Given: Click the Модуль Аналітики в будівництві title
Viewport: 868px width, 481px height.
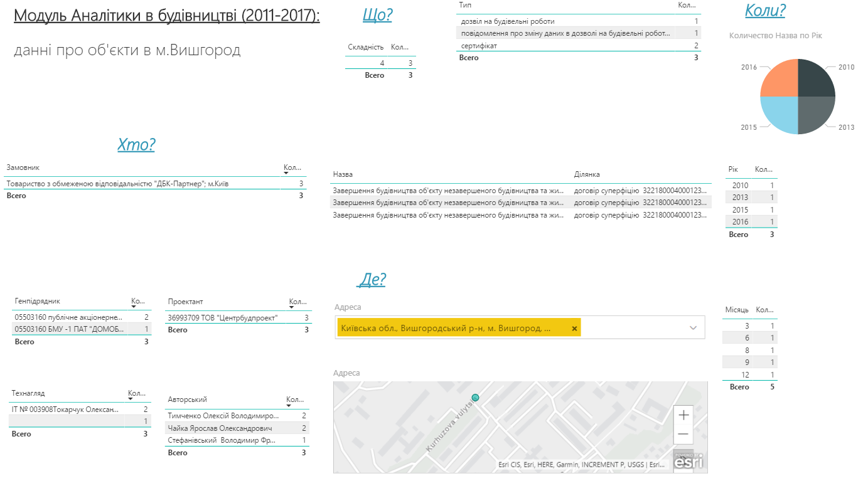Looking at the screenshot, I should tap(167, 16).
